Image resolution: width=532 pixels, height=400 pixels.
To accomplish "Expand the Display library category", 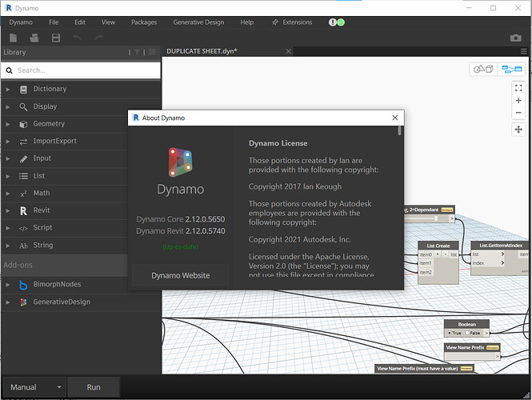I will [8, 107].
